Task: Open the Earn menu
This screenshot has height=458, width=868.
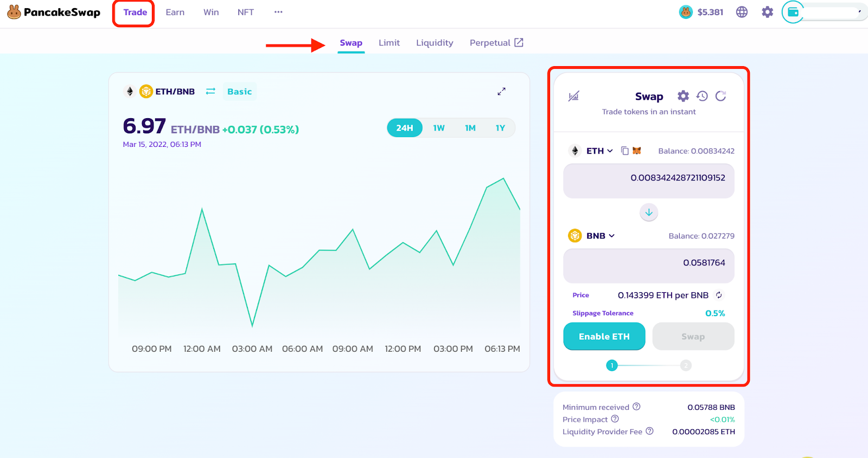Action: pyautogui.click(x=175, y=12)
